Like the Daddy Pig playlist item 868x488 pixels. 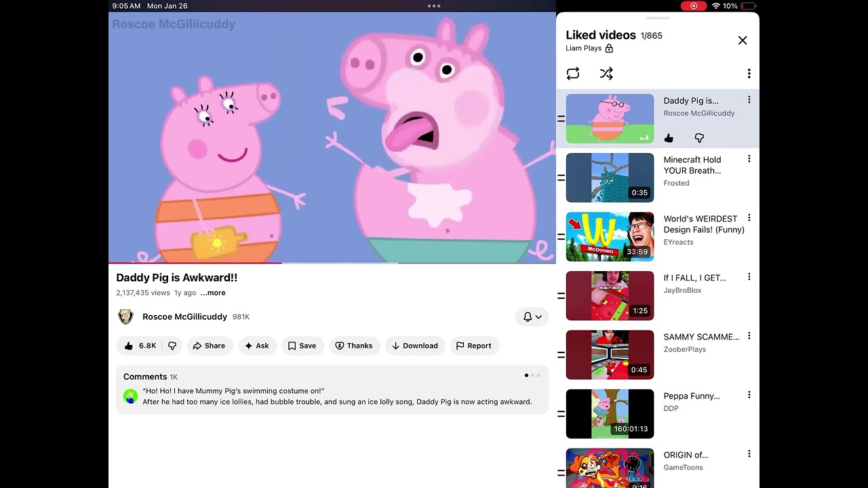tap(669, 138)
